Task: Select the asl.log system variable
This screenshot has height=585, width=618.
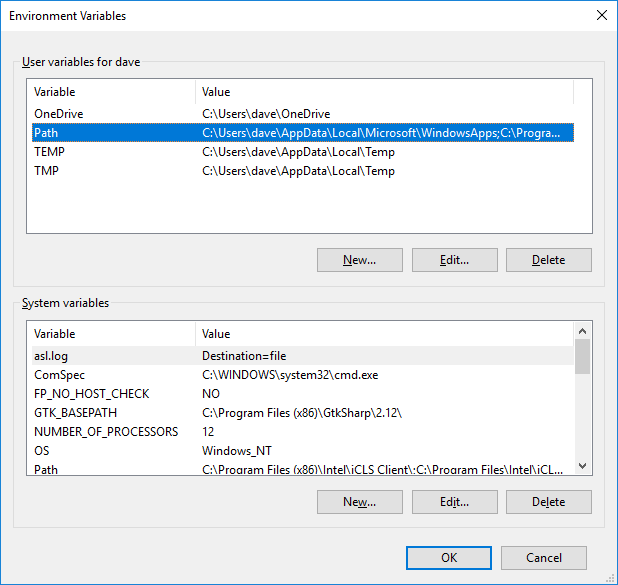Action: pos(303,356)
